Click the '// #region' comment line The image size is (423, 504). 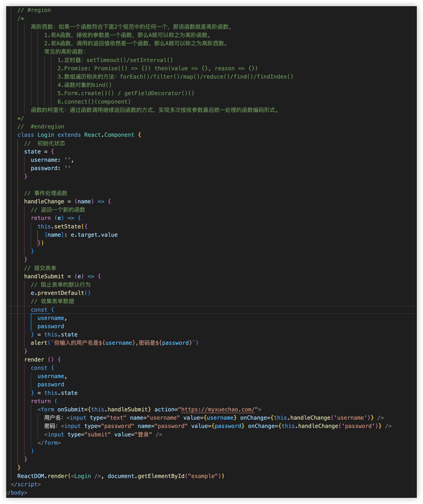[34, 10]
